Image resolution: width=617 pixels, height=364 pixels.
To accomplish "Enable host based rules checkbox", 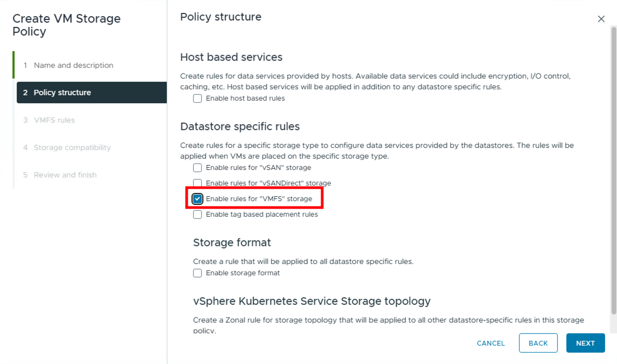I will coord(198,98).
